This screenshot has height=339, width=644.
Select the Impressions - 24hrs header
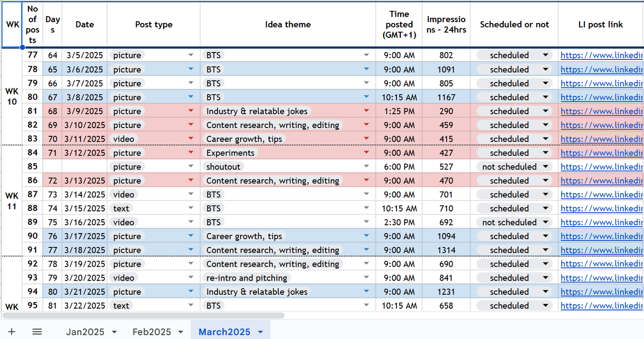tap(446, 24)
